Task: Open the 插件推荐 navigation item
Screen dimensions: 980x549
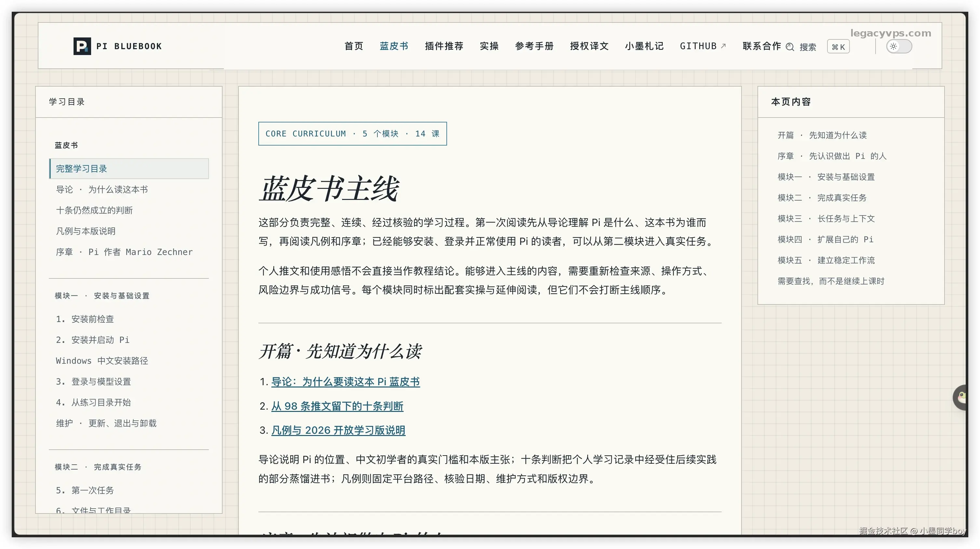Action: pos(444,46)
